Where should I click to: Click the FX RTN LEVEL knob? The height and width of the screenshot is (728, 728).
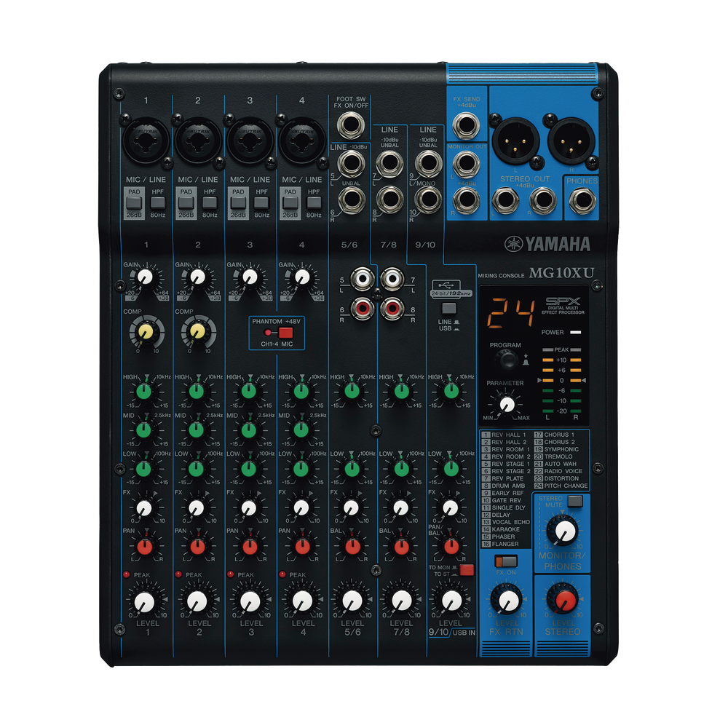tap(505, 601)
